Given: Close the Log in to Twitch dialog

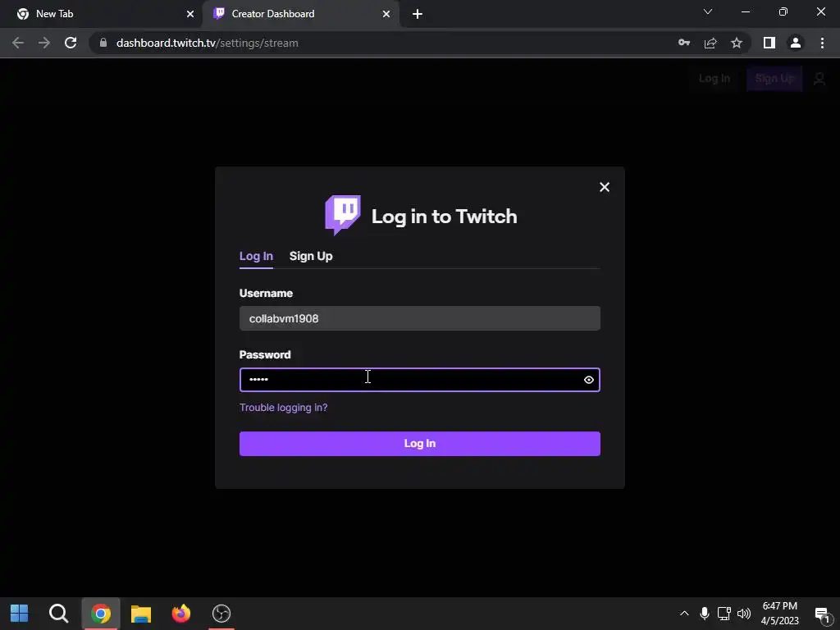Looking at the screenshot, I should click(605, 187).
